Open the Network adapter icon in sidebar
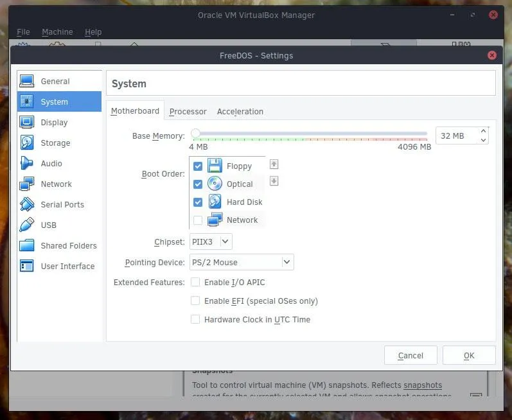Image resolution: width=512 pixels, height=420 pixels. pyautogui.click(x=27, y=184)
